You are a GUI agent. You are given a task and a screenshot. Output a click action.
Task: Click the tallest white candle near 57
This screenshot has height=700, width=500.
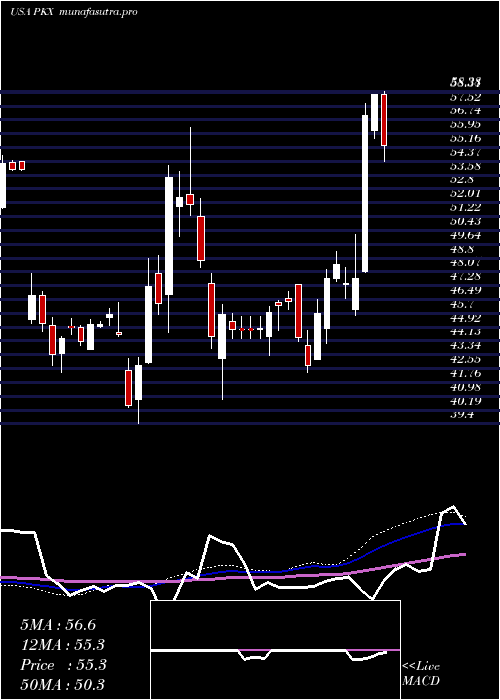[365, 193]
